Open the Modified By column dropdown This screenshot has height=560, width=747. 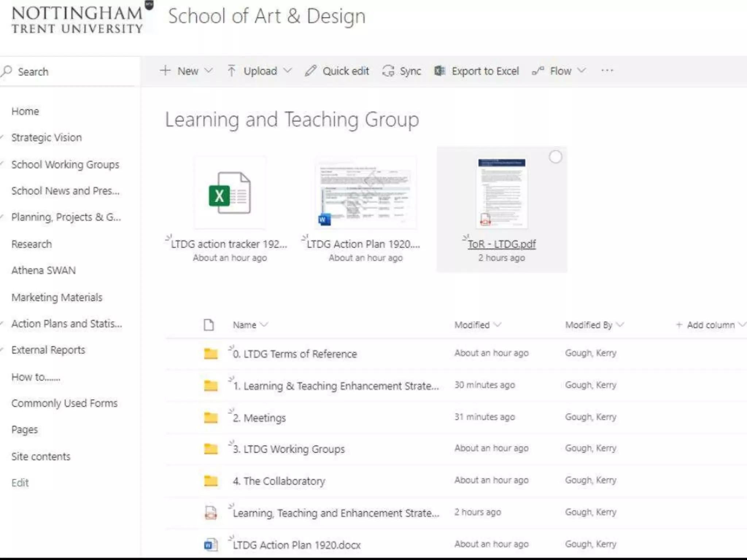(620, 325)
